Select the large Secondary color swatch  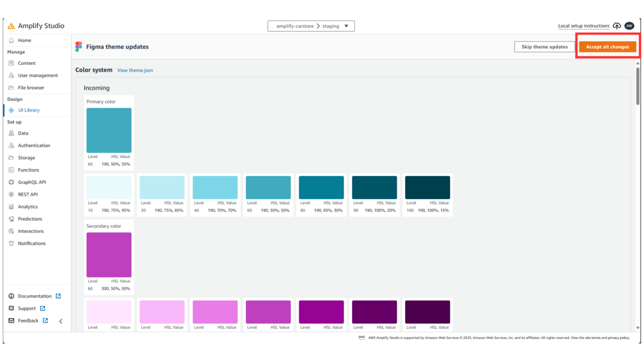point(109,255)
